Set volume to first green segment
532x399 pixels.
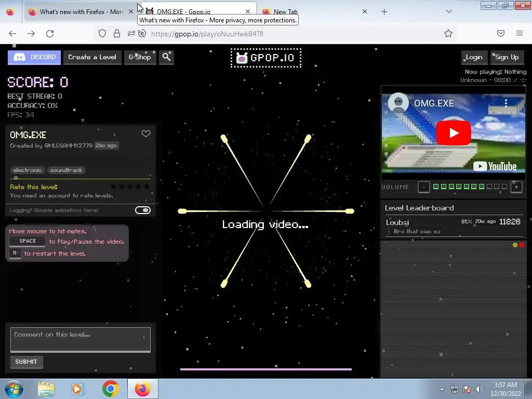click(436, 187)
